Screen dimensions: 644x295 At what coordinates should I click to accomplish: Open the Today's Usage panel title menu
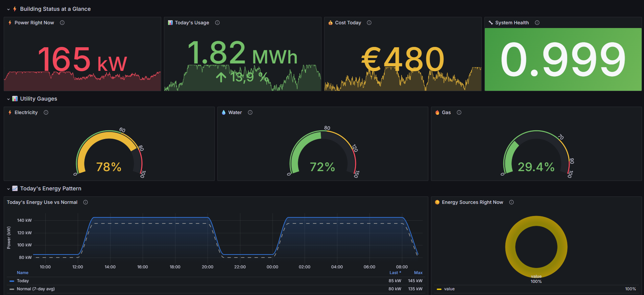[192, 23]
